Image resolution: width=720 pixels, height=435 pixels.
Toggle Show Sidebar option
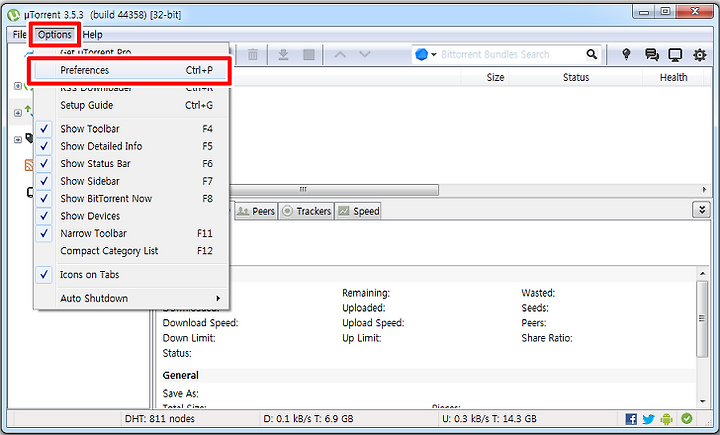[132, 181]
